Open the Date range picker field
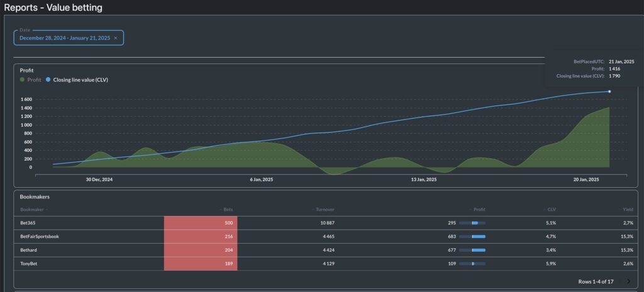Screen dimensions: 644x292 click(x=64, y=38)
